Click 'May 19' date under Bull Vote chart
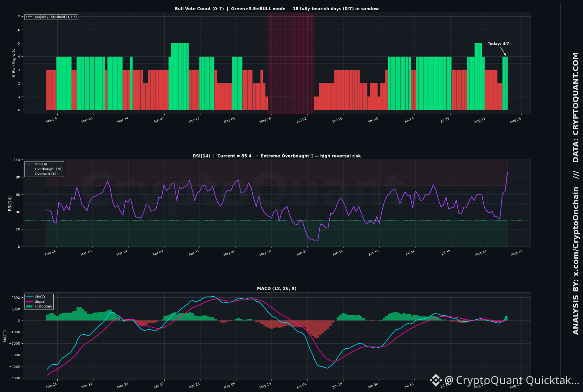The image size is (583, 392). pos(266,120)
